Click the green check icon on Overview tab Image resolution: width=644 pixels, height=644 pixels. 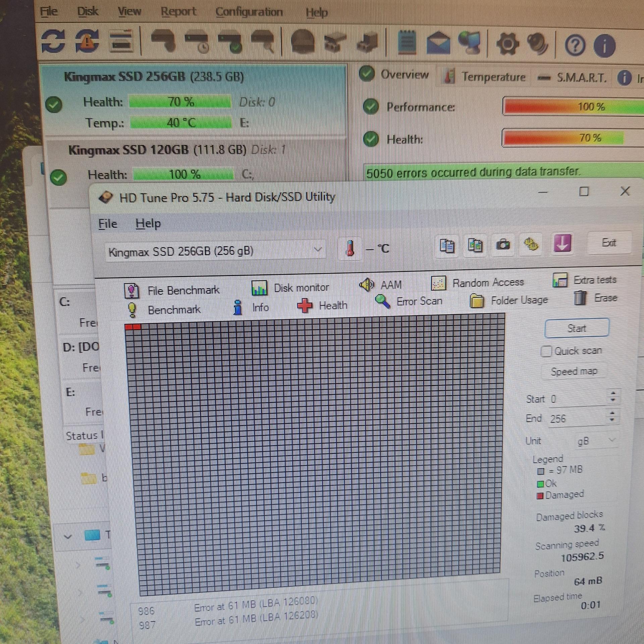pos(367,73)
